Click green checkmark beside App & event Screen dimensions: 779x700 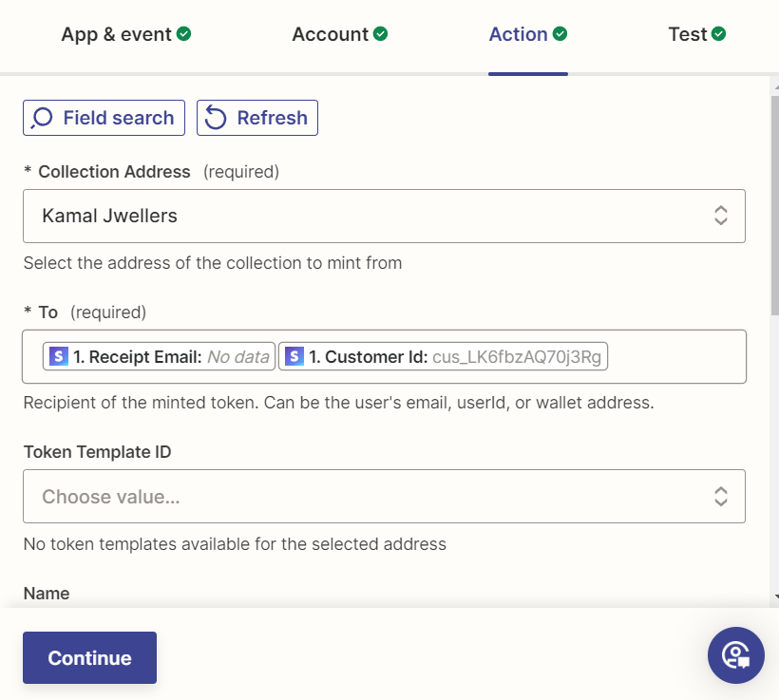click(x=184, y=34)
